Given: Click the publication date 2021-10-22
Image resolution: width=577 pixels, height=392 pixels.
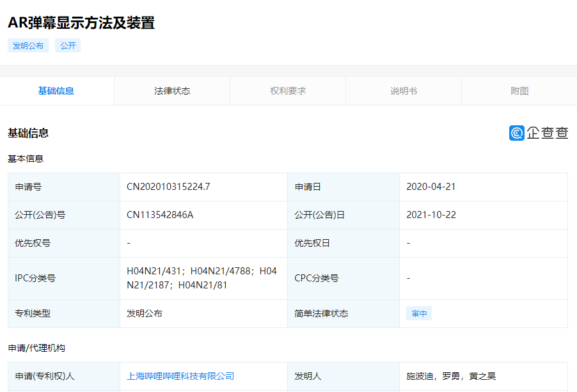Looking at the screenshot, I should coord(431,215).
